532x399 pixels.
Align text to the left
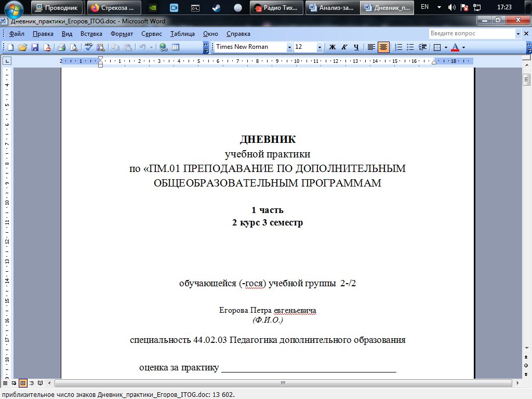[371, 47]
